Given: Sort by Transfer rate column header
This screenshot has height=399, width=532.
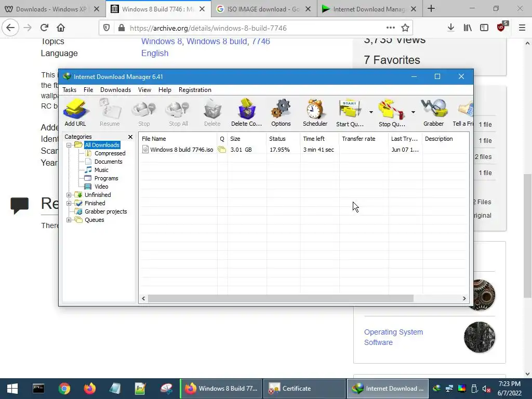Looking at the screenshot, I should coord(363,139).
